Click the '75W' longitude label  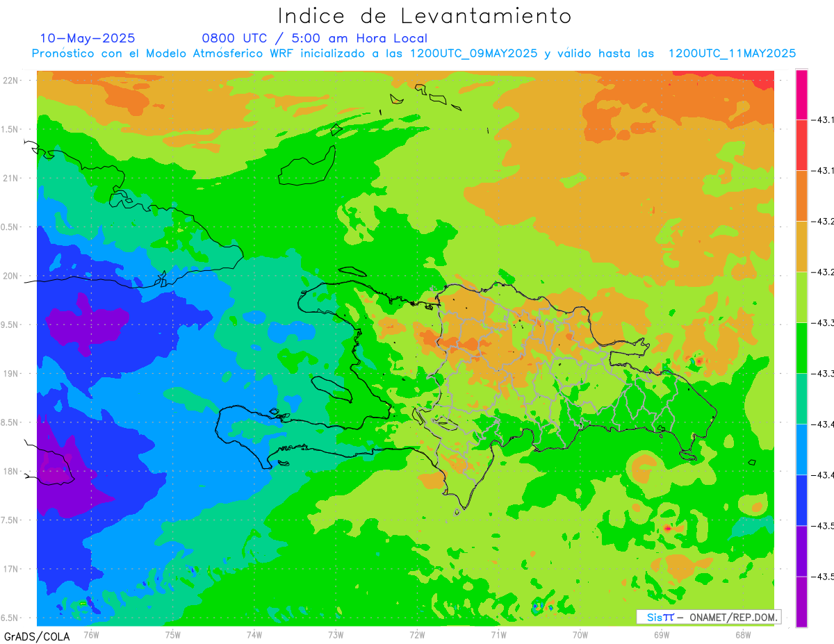[x=172, y=634]
